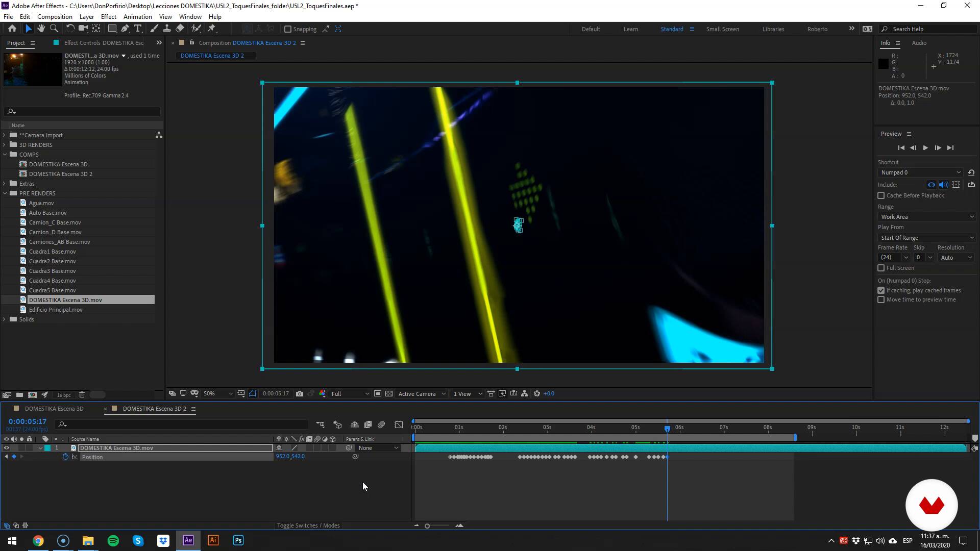Image resolution: width=980 pixels, height=551 pixels.
Task: Collapse the PRE RENDERS folder
Action: click(x=5, y=193)
